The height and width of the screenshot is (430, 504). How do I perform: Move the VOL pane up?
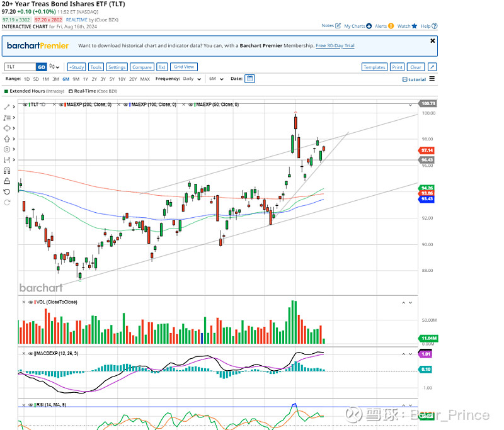[x=403, y=302]
